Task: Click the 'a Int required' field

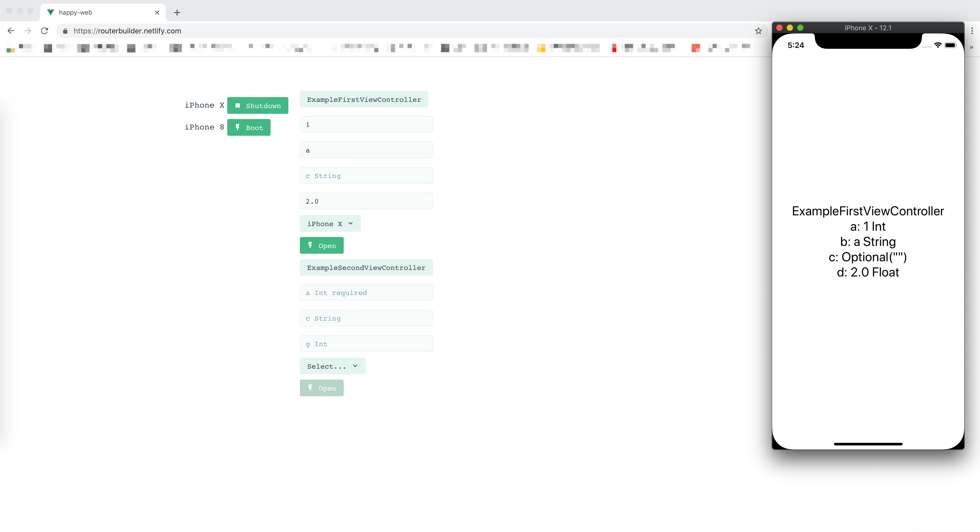Action: [x=366, y=292]
